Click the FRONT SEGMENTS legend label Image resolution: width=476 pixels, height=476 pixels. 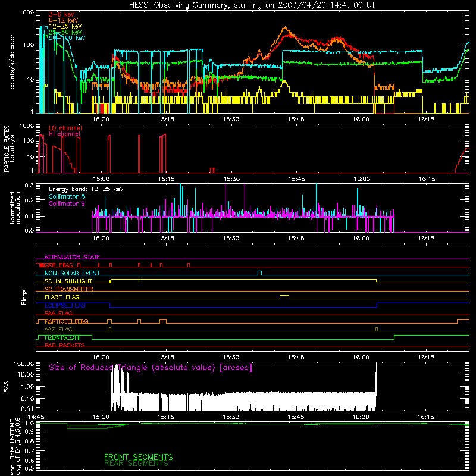click(139, 457)
